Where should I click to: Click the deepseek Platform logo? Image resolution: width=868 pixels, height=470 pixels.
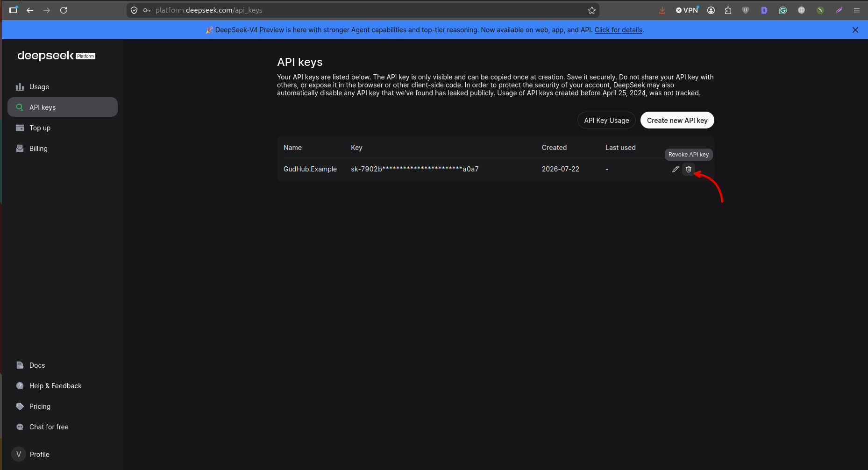point(56,56)
